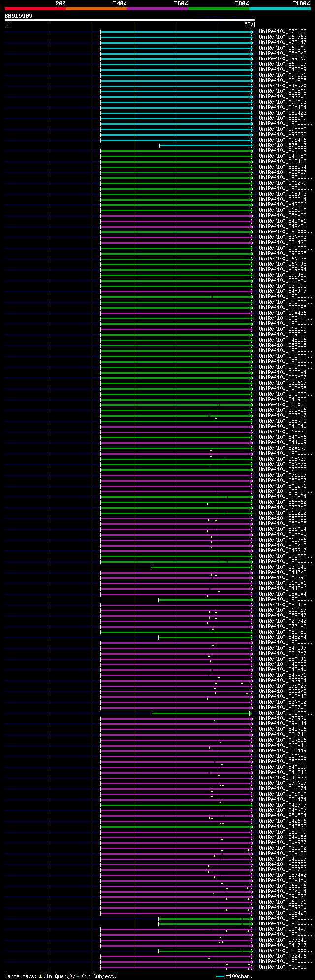Click label UniRef100_B6HH62

283,502
